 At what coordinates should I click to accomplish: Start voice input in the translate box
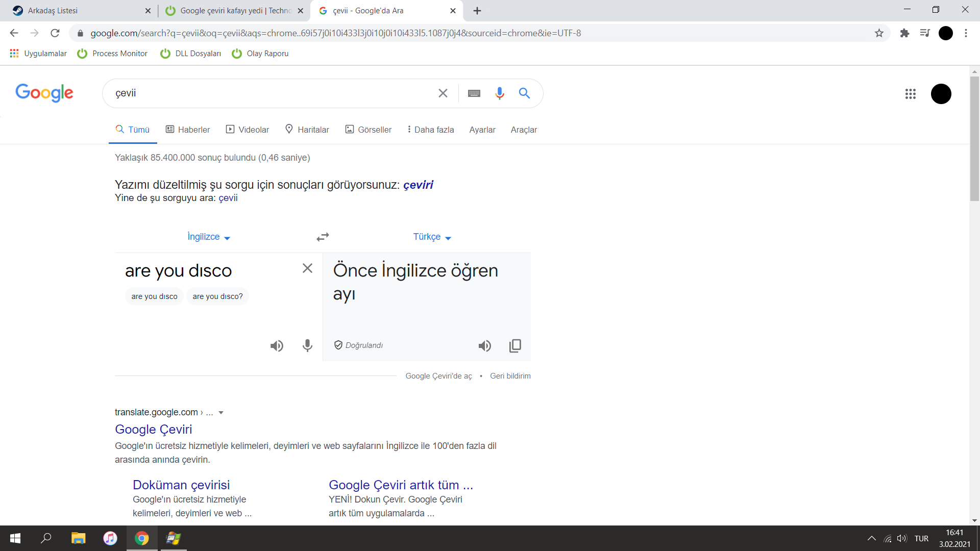[307, 346]
